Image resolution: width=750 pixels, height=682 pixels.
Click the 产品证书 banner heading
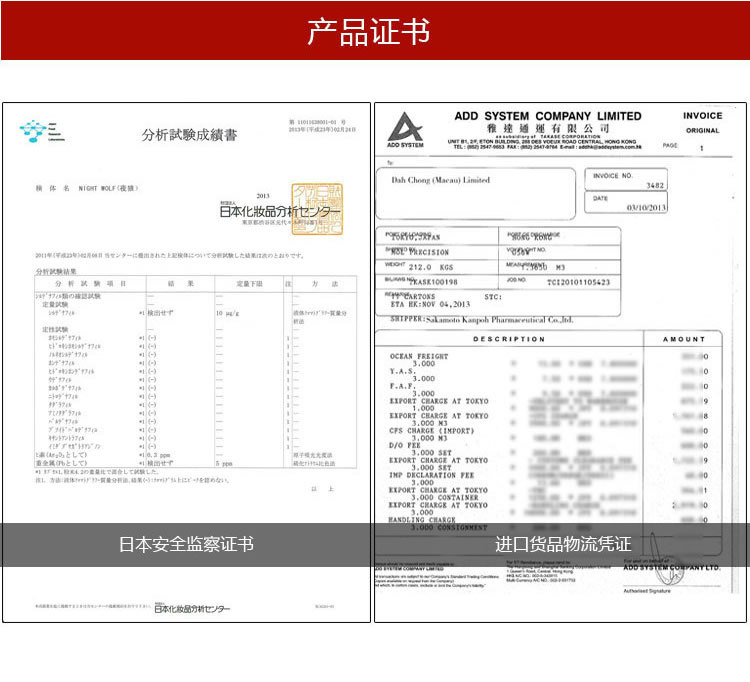(x=368, y=32)
